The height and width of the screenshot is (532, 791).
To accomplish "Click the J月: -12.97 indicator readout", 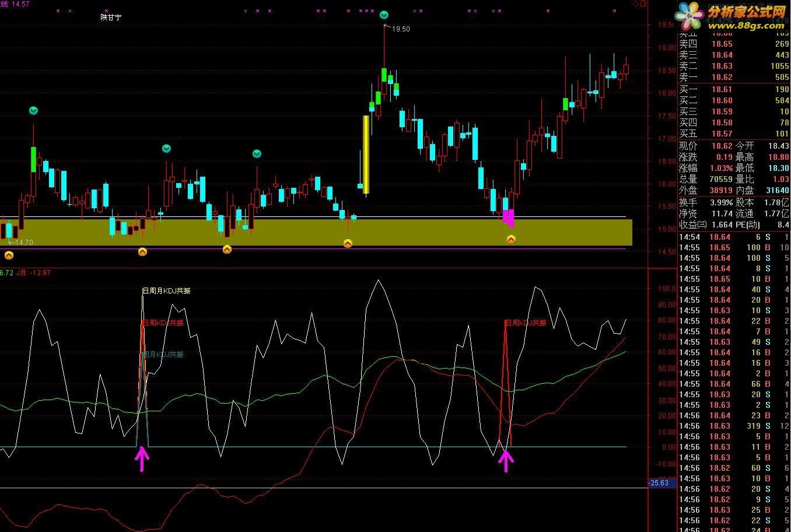I will pyautogui.click(x=33, y=272).
